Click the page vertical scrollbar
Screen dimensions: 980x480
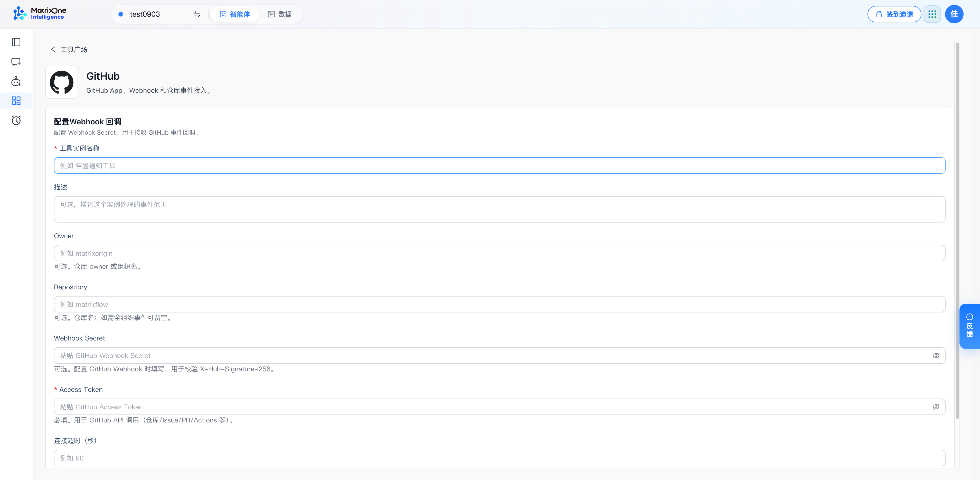click(x=957, y=231)
